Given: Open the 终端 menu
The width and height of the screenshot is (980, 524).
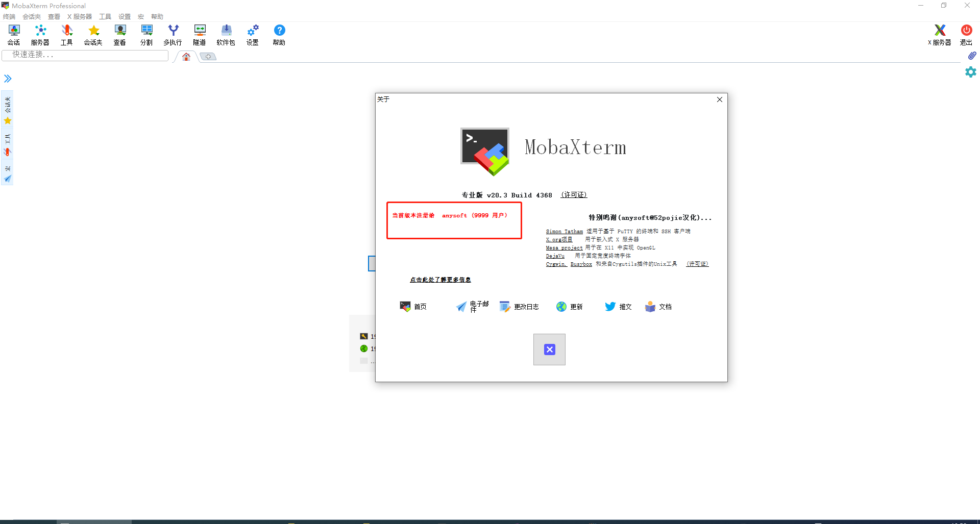Looking at the screenshot, I should (x=9, y=17).
